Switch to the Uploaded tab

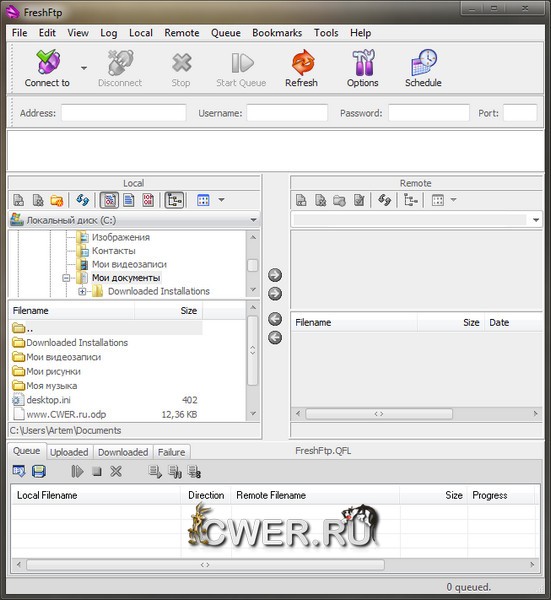[69, 452]
